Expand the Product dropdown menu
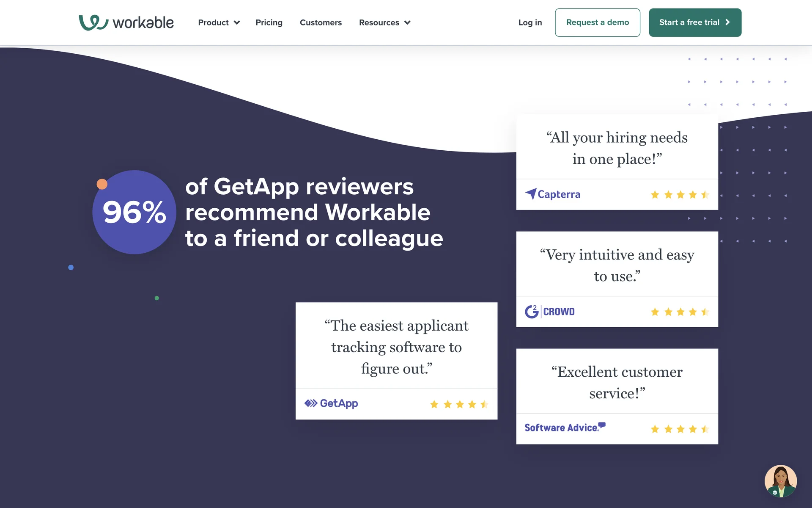 pyautogui.click(x=219, y=22)
